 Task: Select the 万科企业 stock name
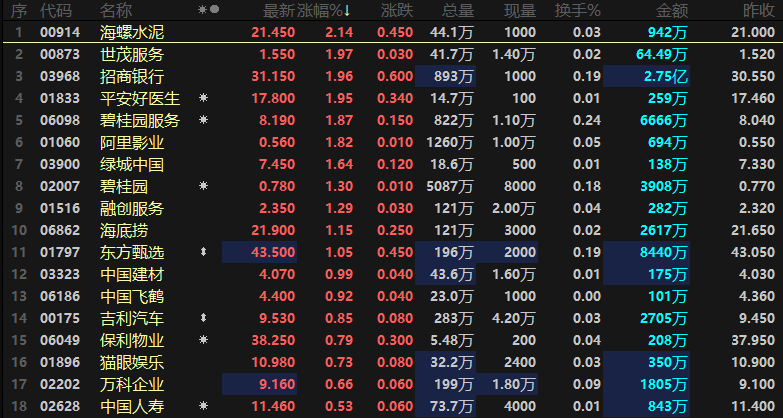(132, 385)
